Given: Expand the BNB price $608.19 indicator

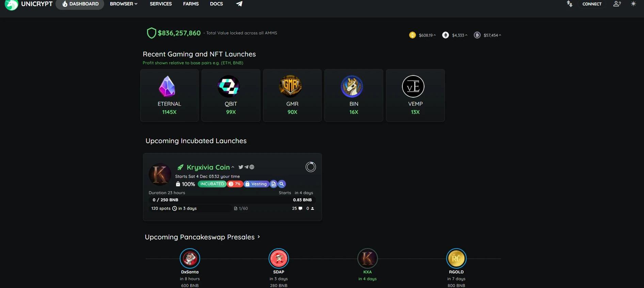Looking at the screenshot, I should click(x=423, y=35).
